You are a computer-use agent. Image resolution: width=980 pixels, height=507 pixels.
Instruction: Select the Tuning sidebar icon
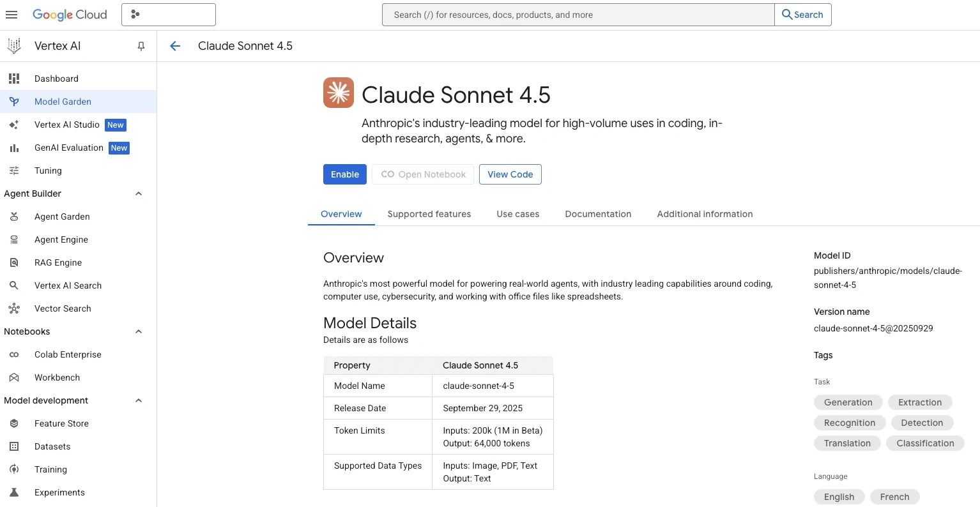[14, 170]
